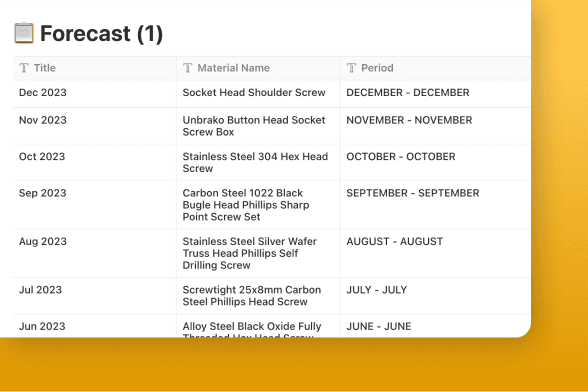Click the Stainless Steel 304 Hex Head Screw cell
The width and height of the screenshot is (588, 392).
point(258,162)
